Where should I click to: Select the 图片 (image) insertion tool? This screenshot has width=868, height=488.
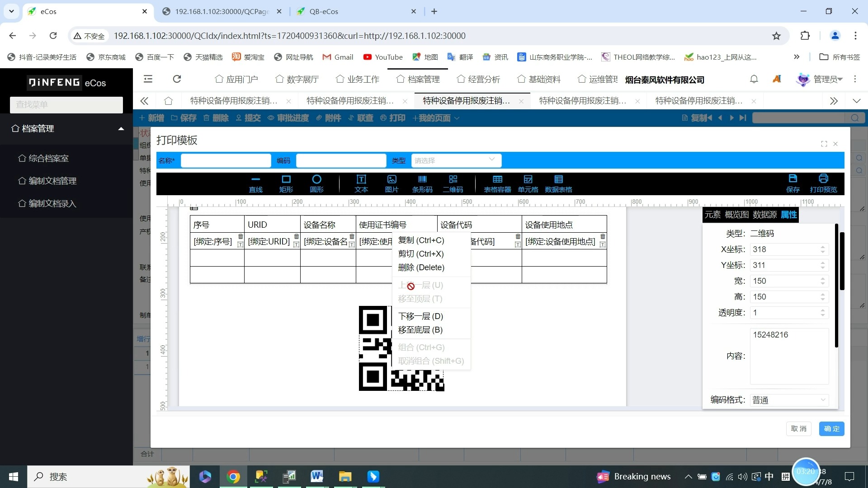391,183
